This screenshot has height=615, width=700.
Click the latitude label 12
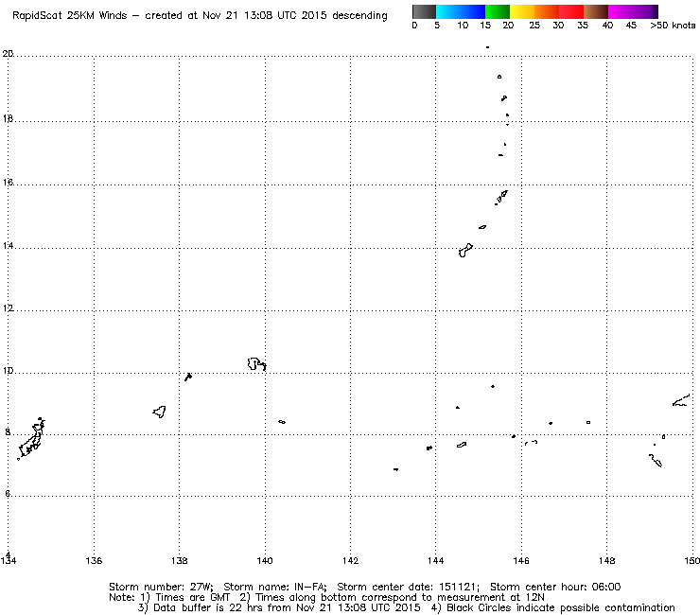[8, 308]
